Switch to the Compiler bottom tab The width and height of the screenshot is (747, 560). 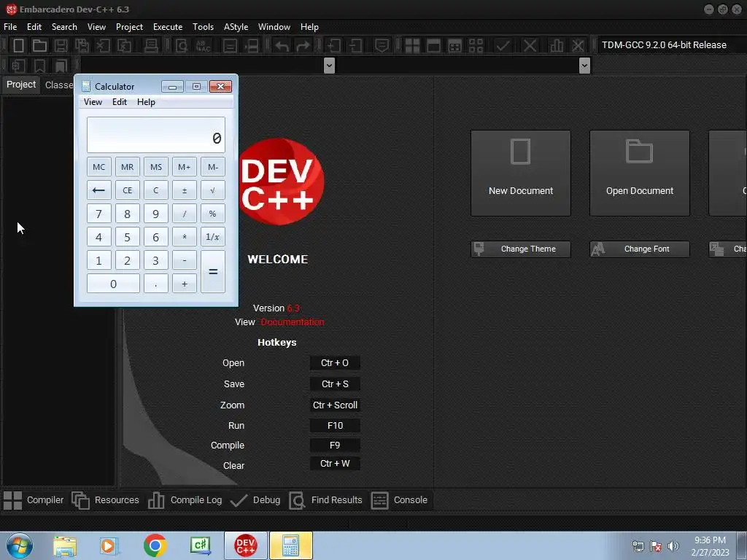(x=34, y=500)
